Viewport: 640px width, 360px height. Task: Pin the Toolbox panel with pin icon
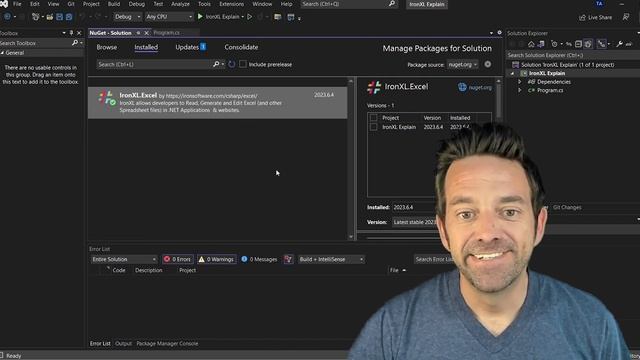pyautogui.click(x=71, y=33)
